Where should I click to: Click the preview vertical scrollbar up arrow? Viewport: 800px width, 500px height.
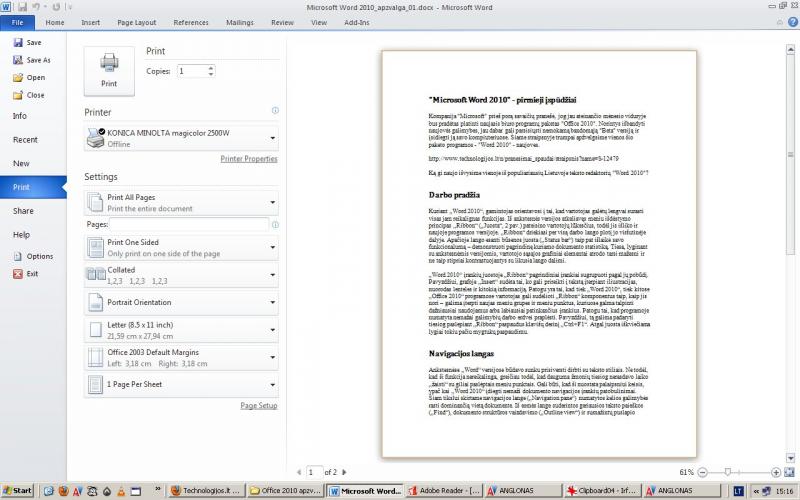click(x=790, y=49)
